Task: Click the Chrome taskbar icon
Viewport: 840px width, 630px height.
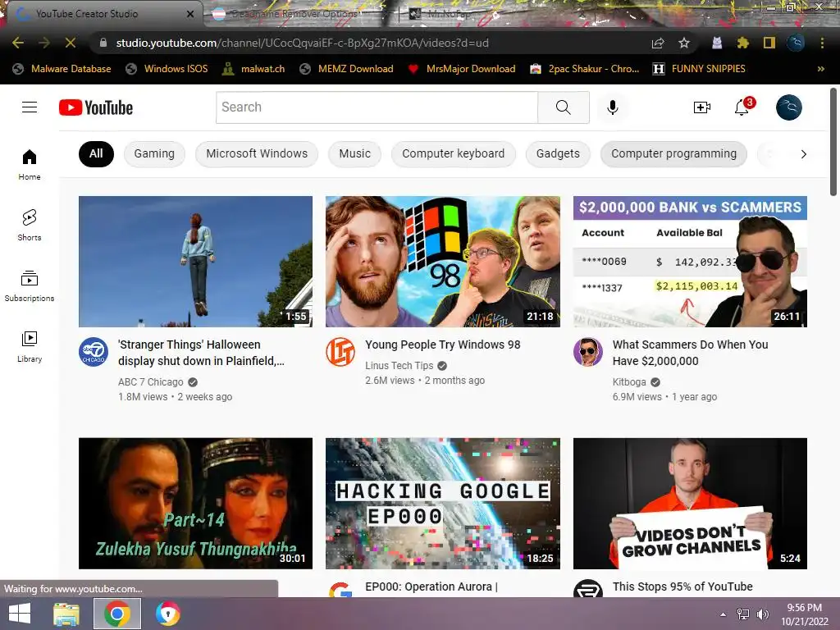Action: [117, 614]
